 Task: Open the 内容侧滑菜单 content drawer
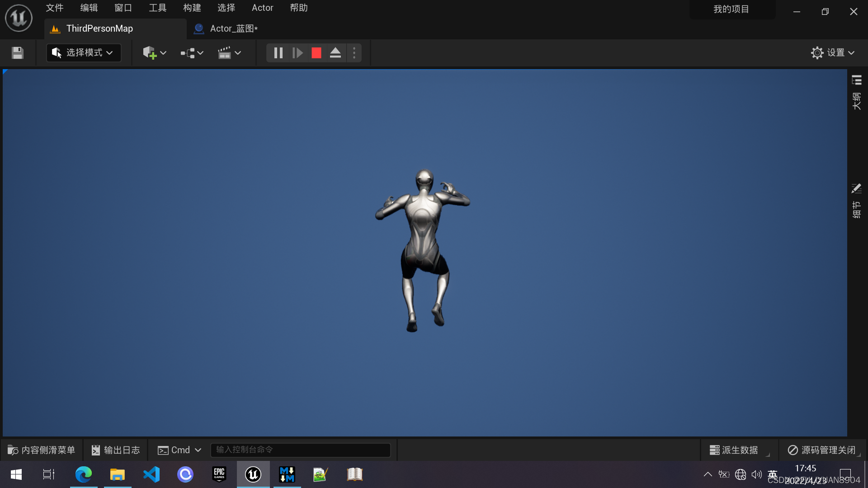[x=42, y=450]
